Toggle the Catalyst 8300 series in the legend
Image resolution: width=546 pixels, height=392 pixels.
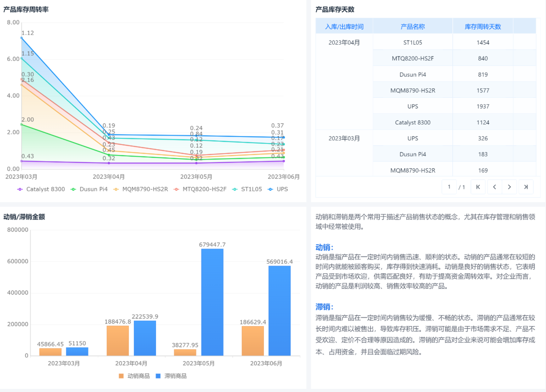click(x=41, y=189)
